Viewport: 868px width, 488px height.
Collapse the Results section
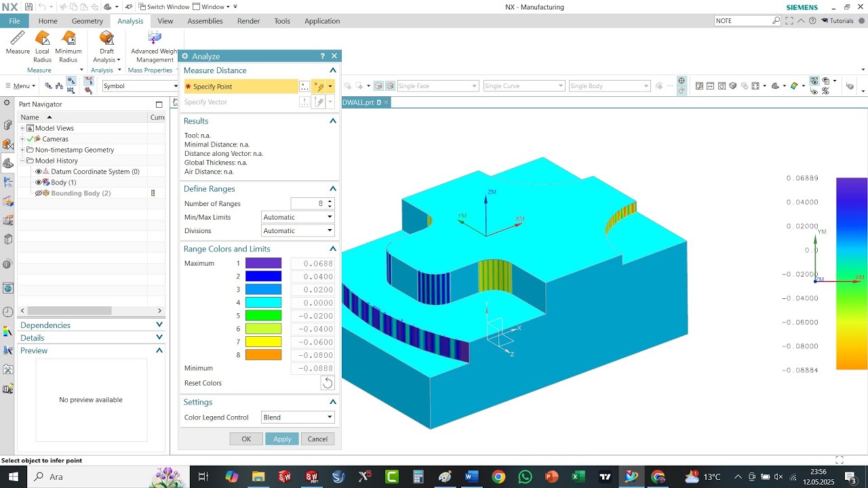333,121
